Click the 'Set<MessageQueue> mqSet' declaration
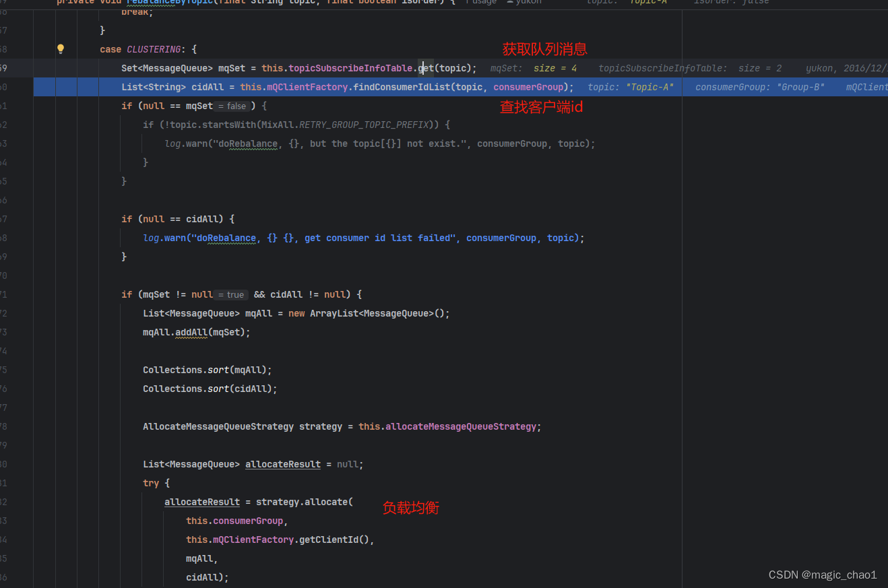Image resolution: width=888 pixels, height=588 pixels. [183, 68]
